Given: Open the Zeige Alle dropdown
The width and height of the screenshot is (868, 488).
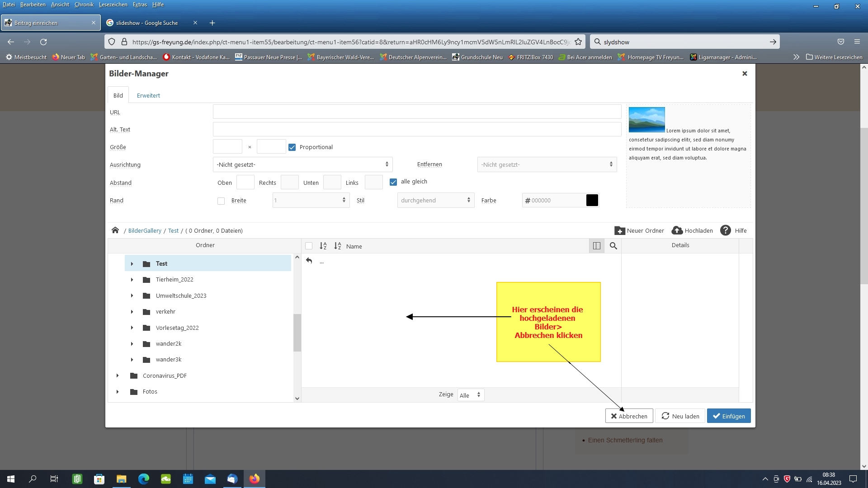Looking at the screenshot, I should (x=470, y=395).
